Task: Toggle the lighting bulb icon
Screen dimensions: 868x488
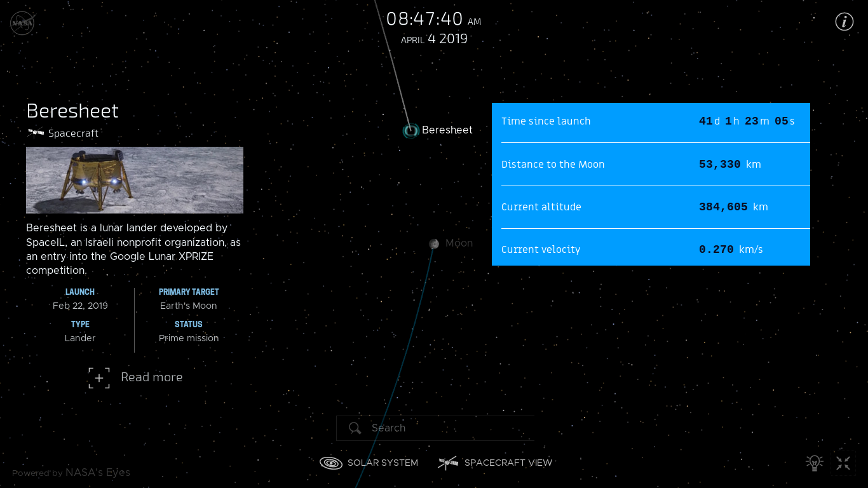Action: tap(814, 463)
